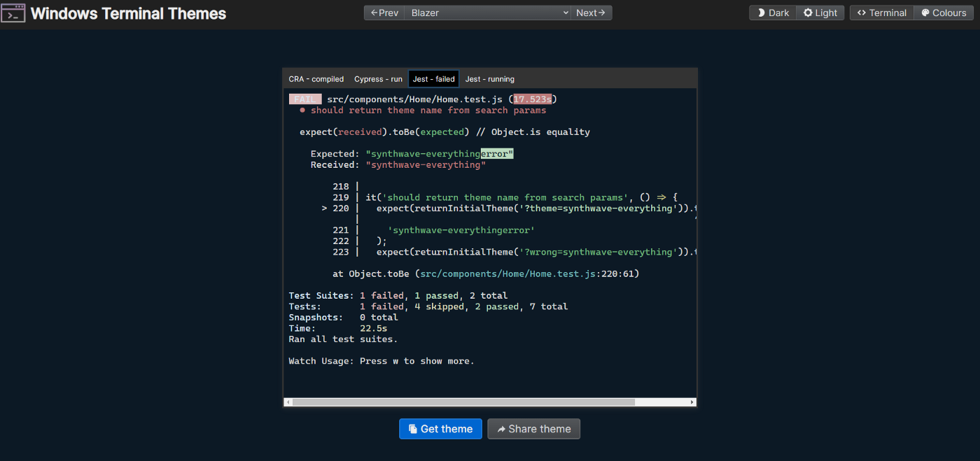Click the highlighted green 'error' text
This screenshot has height=461, width=980.
tap(496, 154)
